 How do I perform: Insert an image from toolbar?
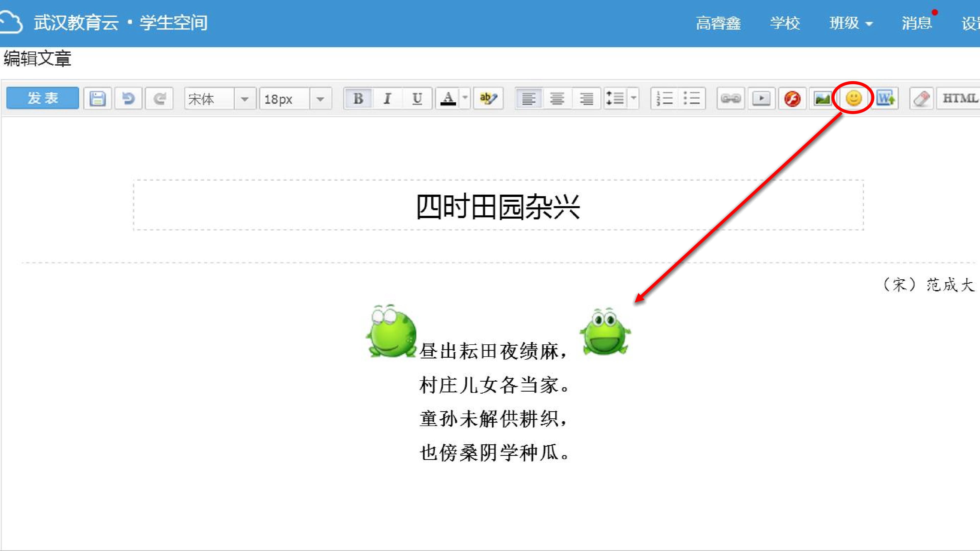[x=823, y=98]
